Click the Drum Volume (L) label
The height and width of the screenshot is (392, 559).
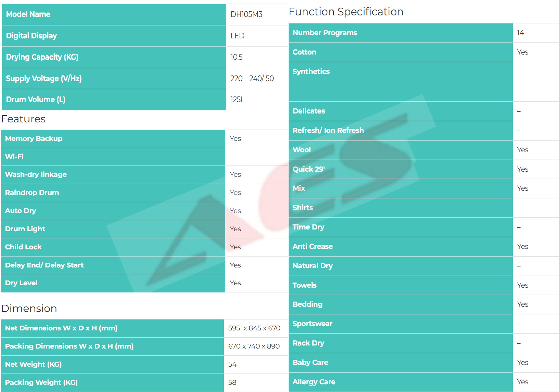[36, 100]
